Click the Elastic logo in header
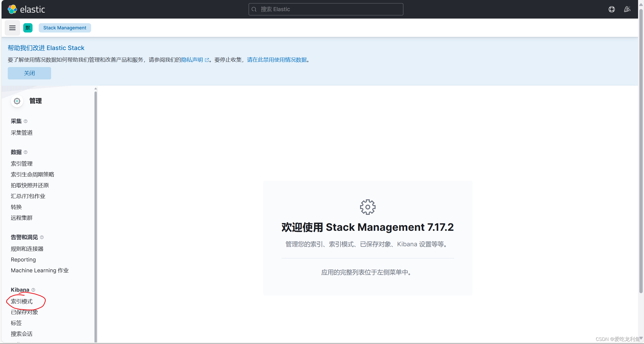Image resolution: width=644 pixels, height=344 pixels. (26, 9)
